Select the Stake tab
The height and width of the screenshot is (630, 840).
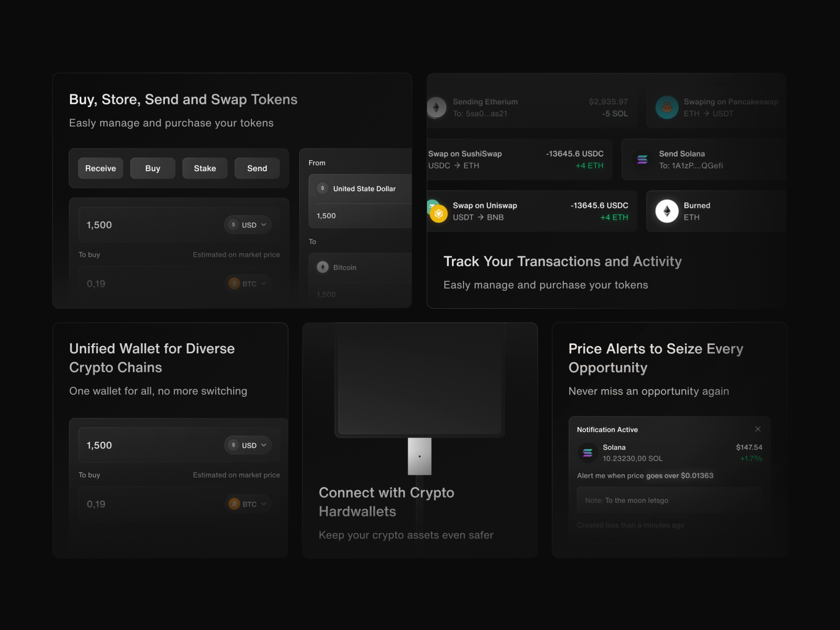click(205, 168)
